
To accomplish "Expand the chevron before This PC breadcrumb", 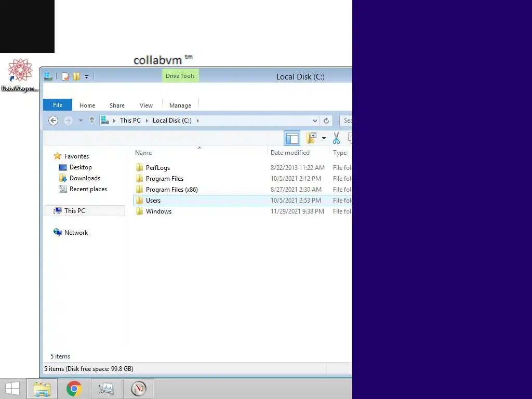I will point(114,121).
